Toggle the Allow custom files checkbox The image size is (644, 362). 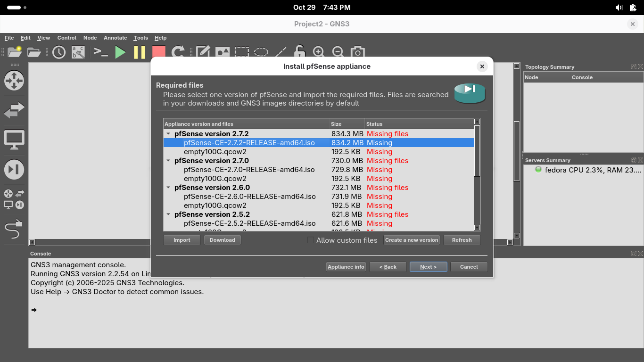(x=310, y=240)
